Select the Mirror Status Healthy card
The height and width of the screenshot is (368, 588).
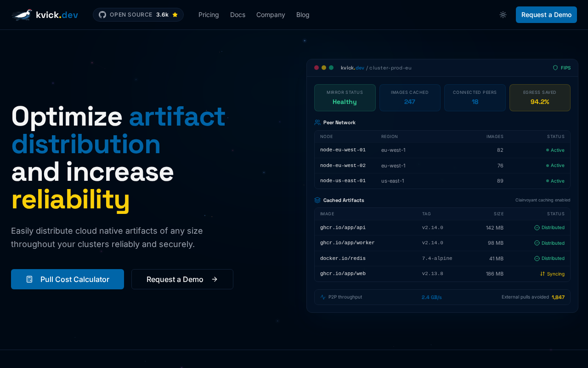click(345, 98)
